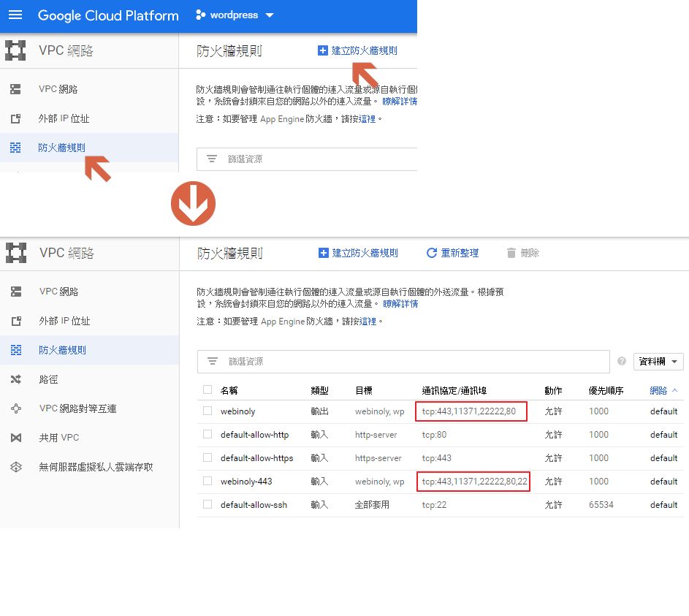Go to VPC 網路對等互連 in the sidebar
This screenshot has height=616, width=689.
tap(77, 408)
